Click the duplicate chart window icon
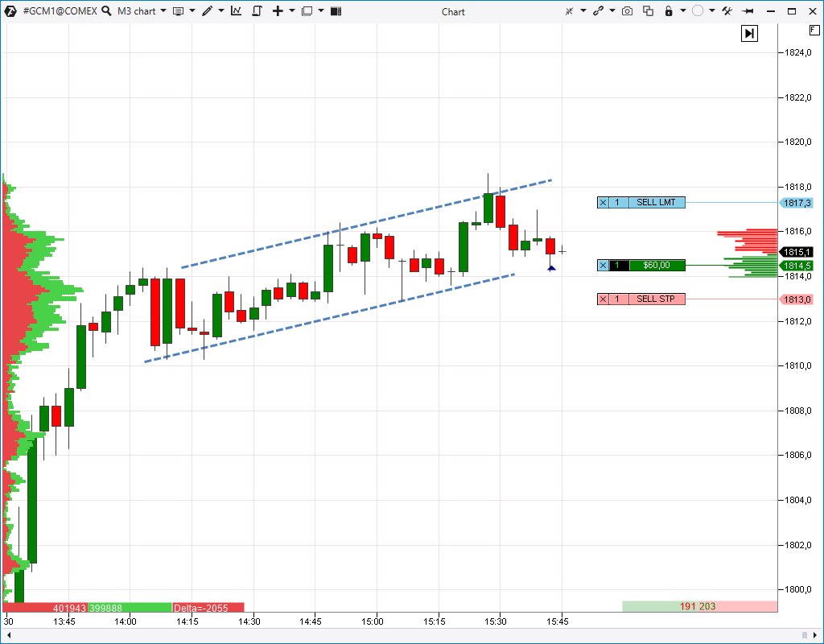Image resolution: width=824 pixels, height=644 pixels. pyautogui.click(x=648, y=11)
